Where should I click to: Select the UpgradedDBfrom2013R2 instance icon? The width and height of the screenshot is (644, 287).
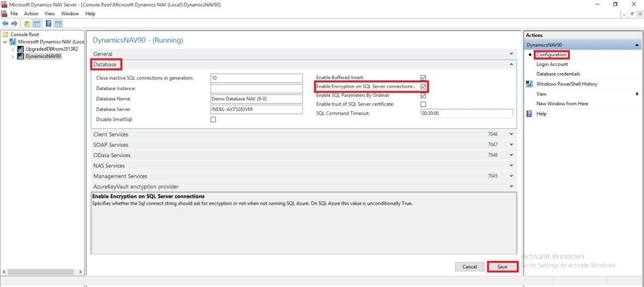(x=21, y=49)
